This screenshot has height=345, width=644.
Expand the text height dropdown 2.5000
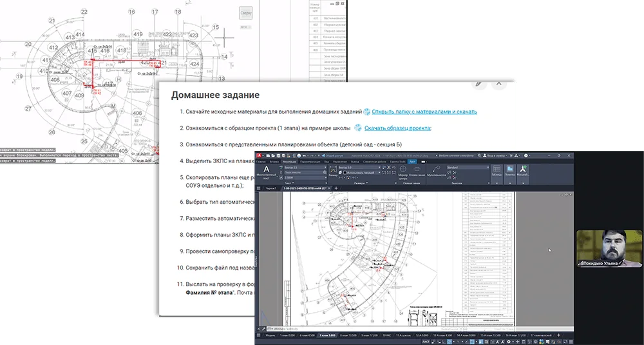(326, 177)
